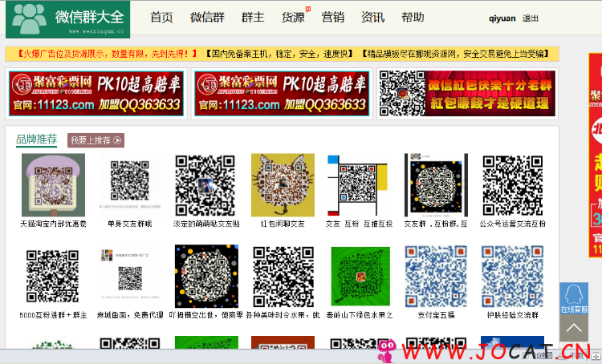Click the 天猫淘宝内部优惠卷 caption text
Viewport: 602px width, 364px height.
[53, 224]
